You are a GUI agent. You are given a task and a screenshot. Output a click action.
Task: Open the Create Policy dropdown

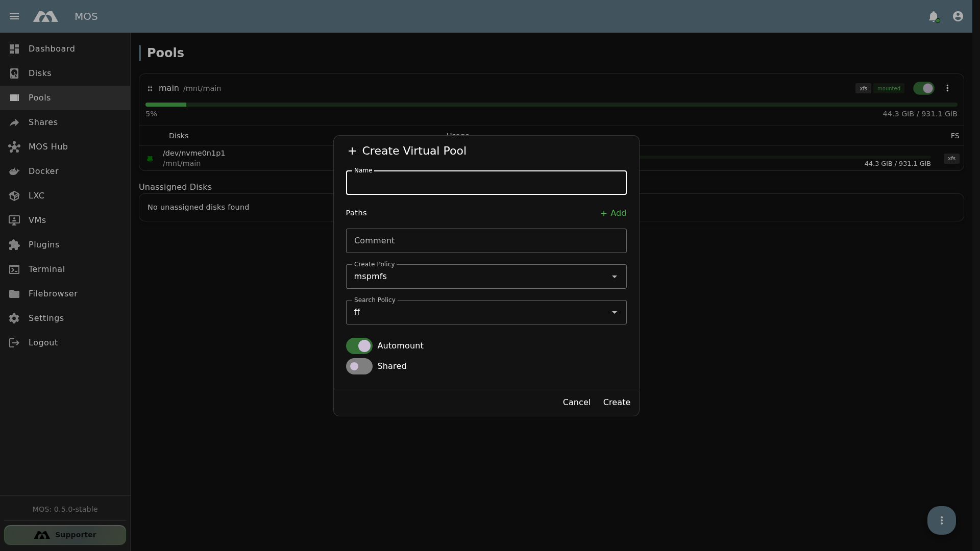[x=486, y=277]
